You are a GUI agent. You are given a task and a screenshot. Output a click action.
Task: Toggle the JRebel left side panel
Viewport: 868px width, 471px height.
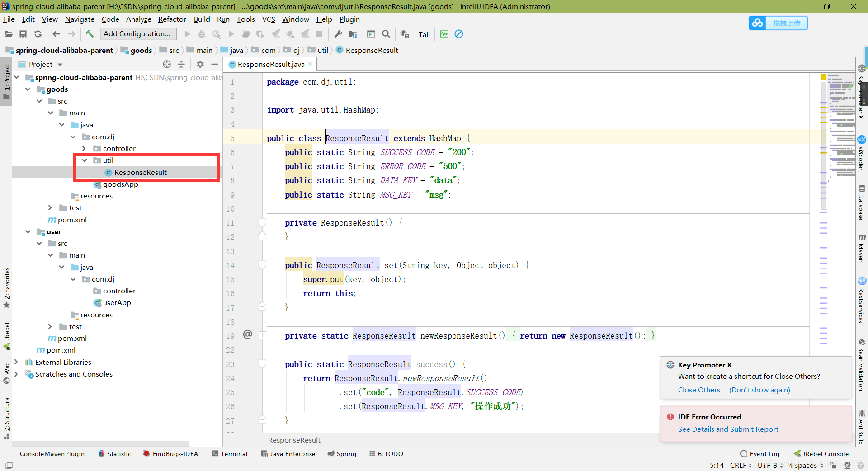coord(6,337)
